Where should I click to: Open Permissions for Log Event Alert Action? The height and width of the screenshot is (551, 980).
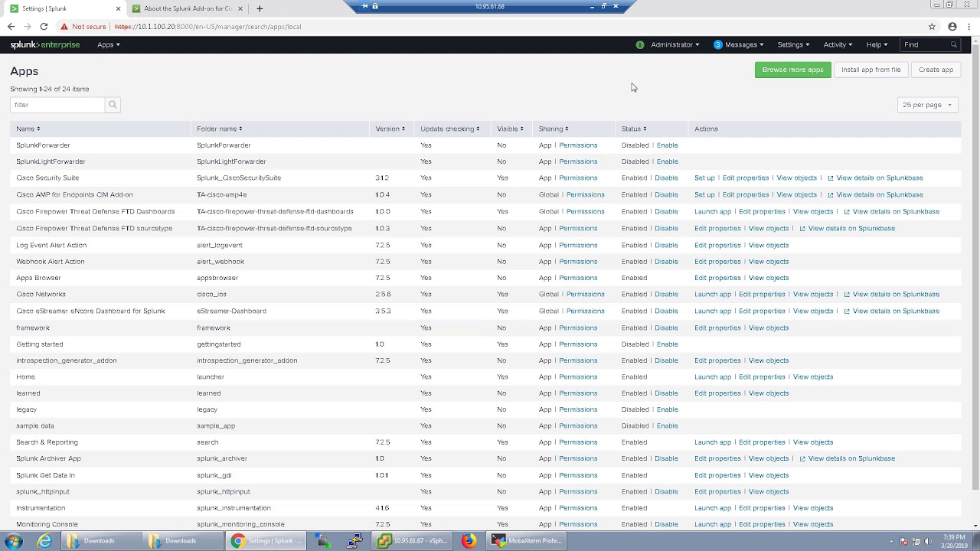[x=578, y=245]
